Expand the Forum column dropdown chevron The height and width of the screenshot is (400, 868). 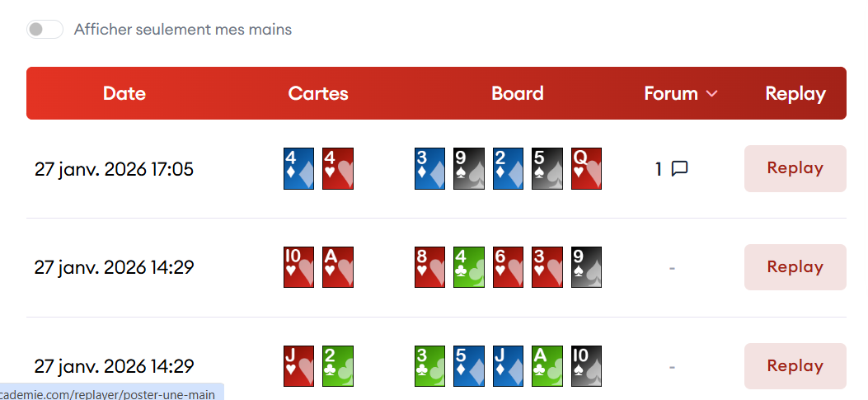[x=712, y=94]
